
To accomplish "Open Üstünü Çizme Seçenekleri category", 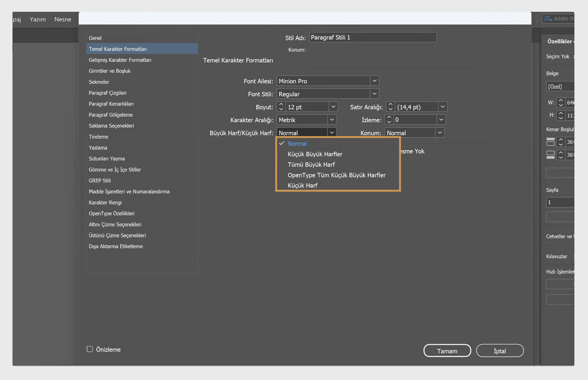I will tap(142, 235).
